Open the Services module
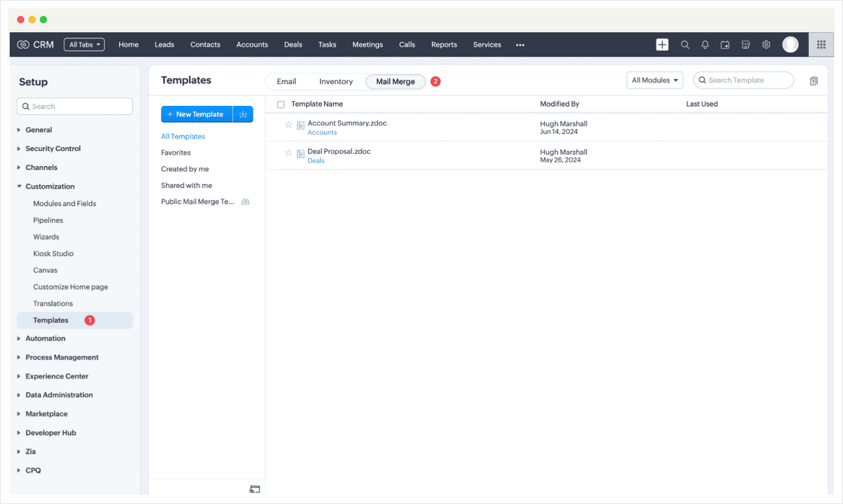 pos(487,45)
